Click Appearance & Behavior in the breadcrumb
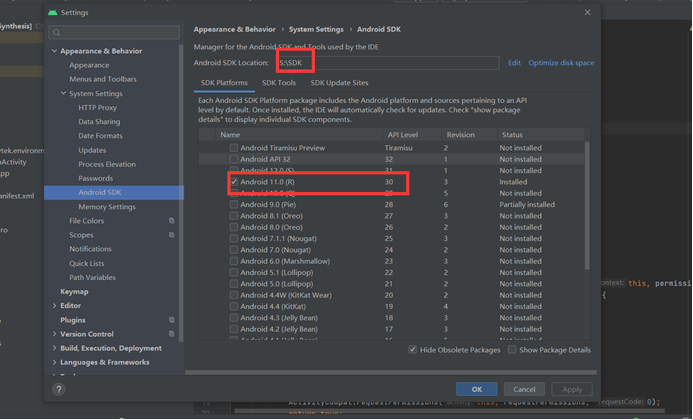693x420 pixels. click(x=234, y=29)
